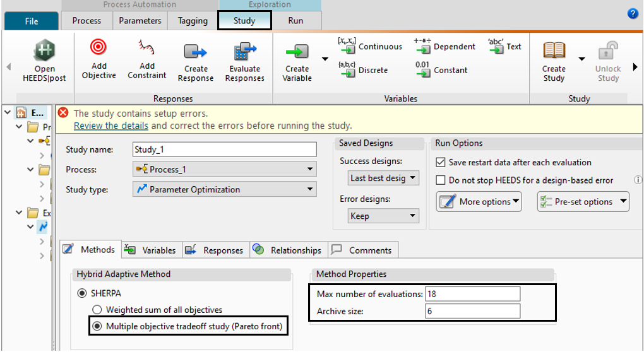This screenshot has height=352, width=644.
Task: Open the Responses tab
Action: click(x=215, y=250)
